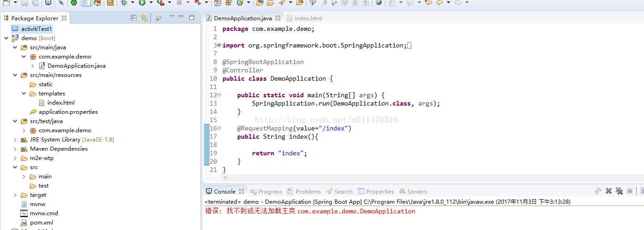Viewport: 644px width, 230px height.
Task: Click the Save icon in the toolbar
Action: click(x=24, y=3)
